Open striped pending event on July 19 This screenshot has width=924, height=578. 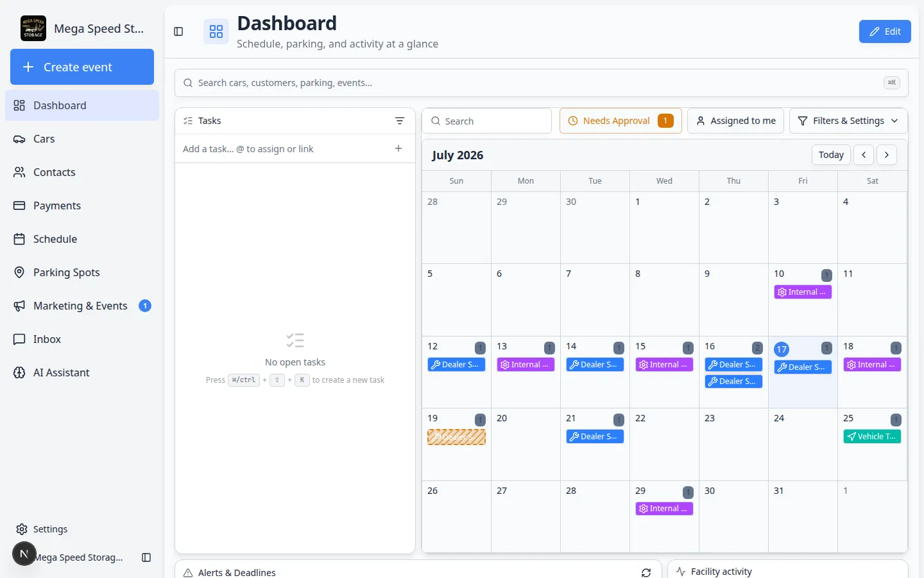click(456, 437)
